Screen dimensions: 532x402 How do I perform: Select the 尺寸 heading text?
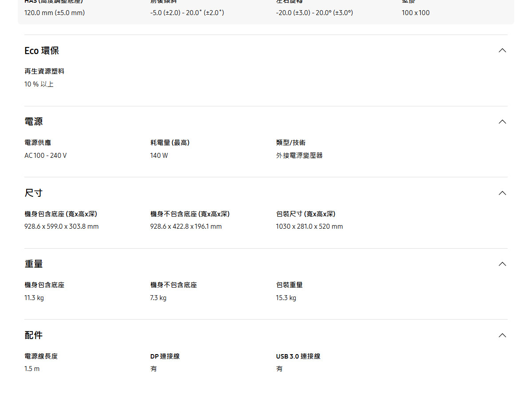(34, 193)
